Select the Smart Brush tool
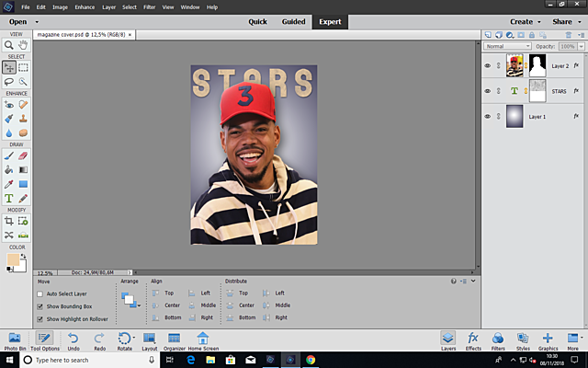Viewport: 588px width, 368px height. pos(8,119)
